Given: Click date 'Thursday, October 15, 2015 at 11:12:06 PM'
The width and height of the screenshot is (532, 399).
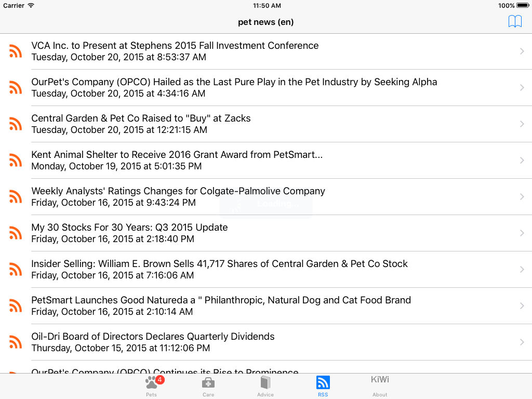Looking at the screenshot, I should [x=121, y=348].
